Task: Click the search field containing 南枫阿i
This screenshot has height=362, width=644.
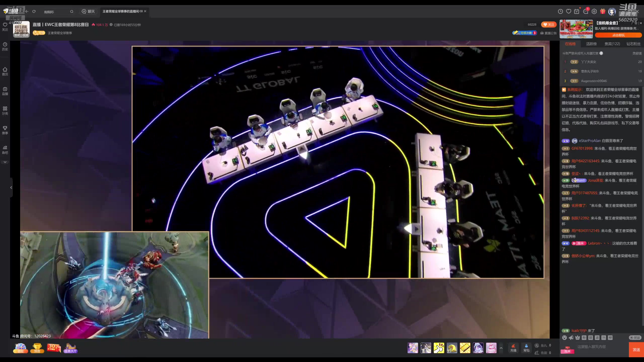Action: pos(56,12)
